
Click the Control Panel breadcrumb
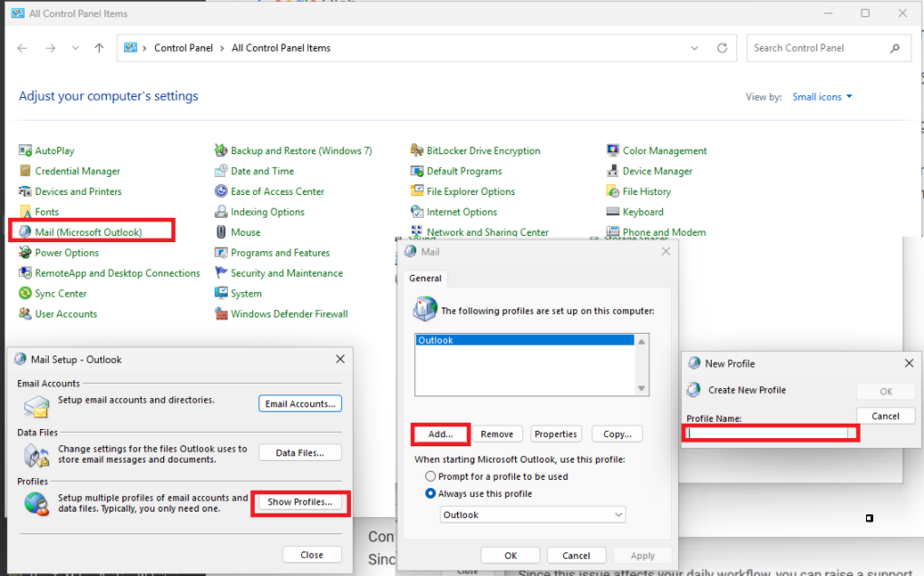click(x=183, y=48)
